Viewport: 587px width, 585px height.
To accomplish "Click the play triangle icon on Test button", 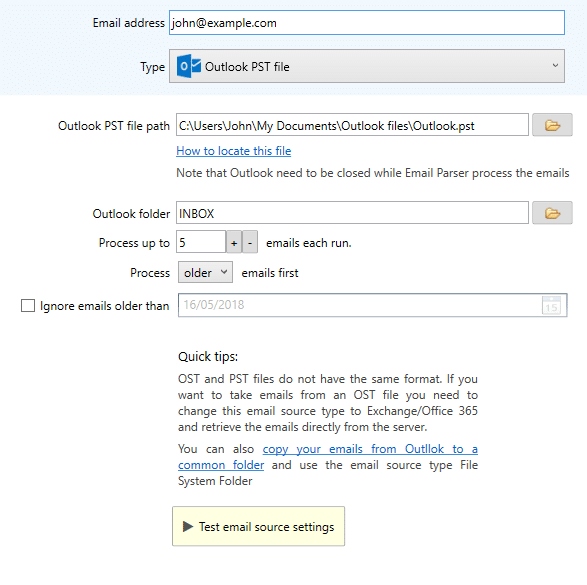I will pos(188,527).
